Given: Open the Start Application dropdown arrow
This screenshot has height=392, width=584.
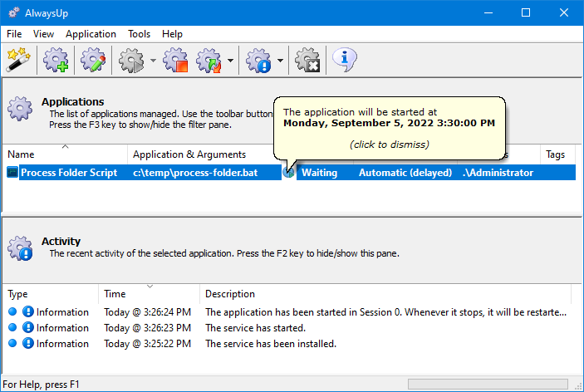Looking at the screenshot, I should [x=153, y=61].
